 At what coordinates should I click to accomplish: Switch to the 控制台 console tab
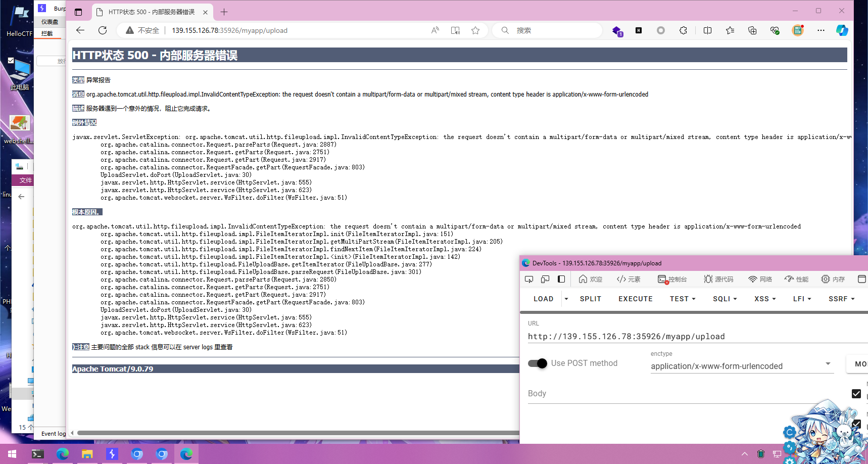pyautogui.click(x=672, y=279)
